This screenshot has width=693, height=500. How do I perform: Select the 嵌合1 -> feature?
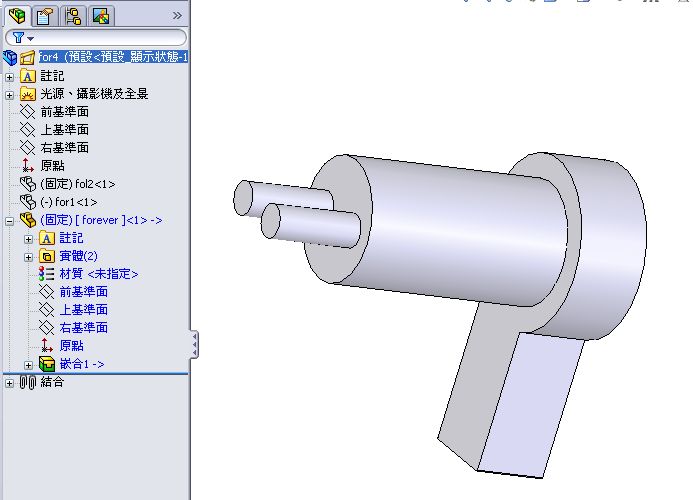tap(82, 364)
